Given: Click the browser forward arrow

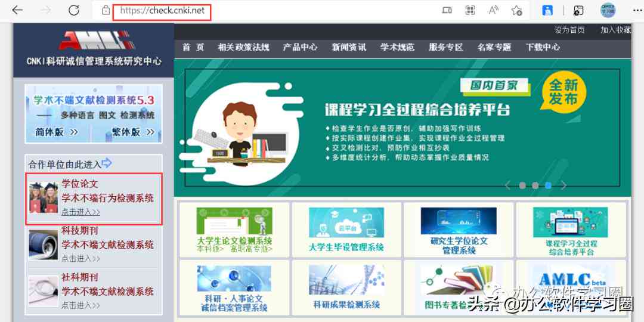Looking at the screenshot, I should 46,10.
